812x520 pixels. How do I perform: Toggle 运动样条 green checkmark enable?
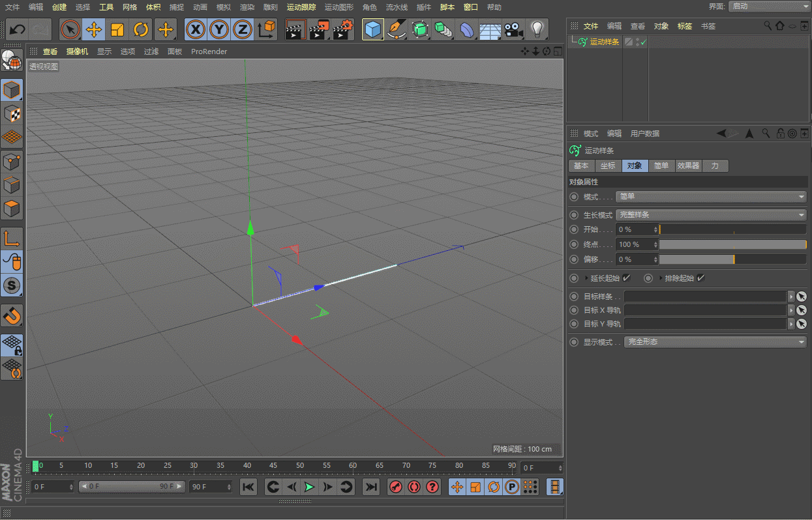(643, 42)
